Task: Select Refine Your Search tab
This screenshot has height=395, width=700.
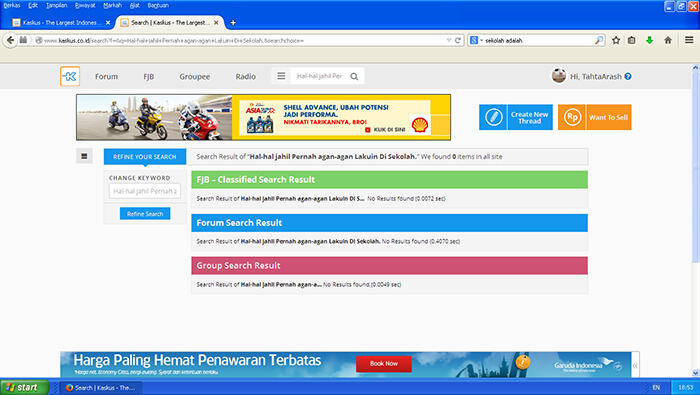Action: (x=145, y=157)
